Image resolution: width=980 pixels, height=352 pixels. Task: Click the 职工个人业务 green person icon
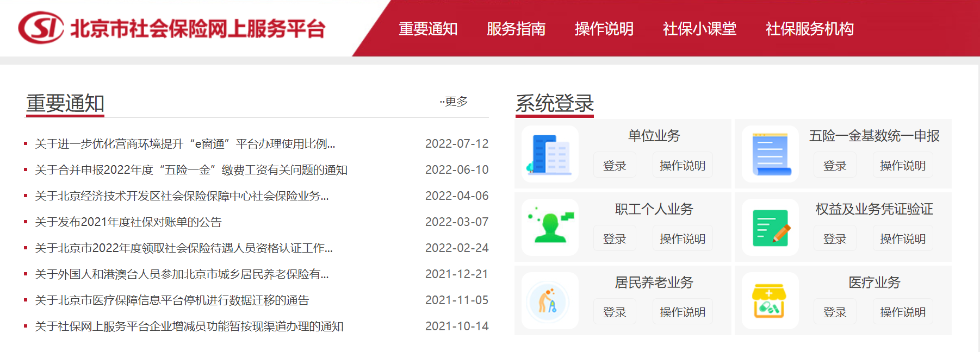click(x=550, y=227)
